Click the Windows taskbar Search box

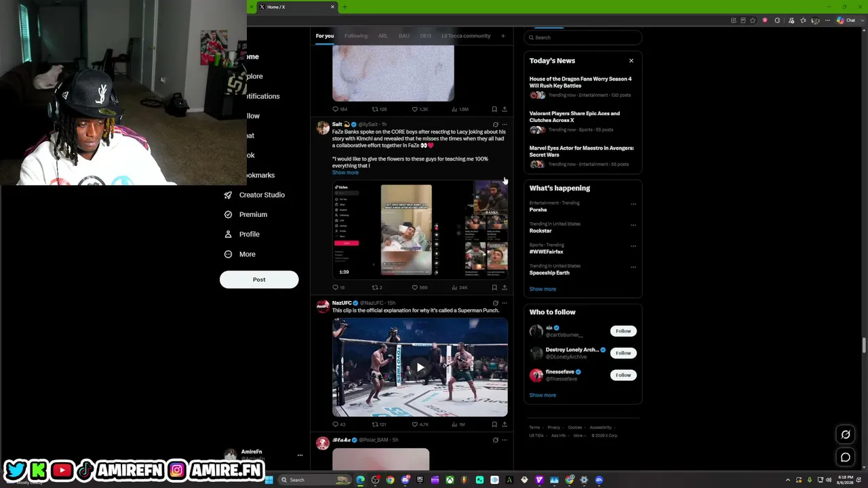pyautogui.click(x=315, y=480)
